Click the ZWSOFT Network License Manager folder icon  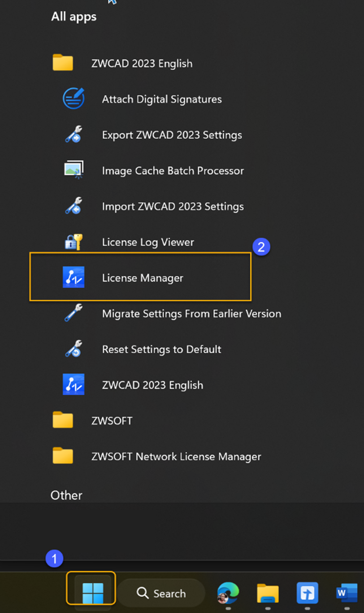point(63,456)
